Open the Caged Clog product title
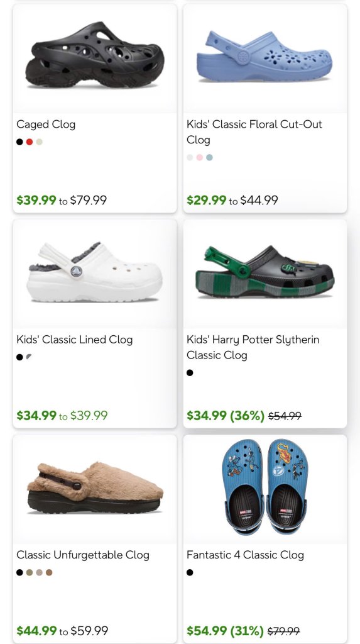 pyautogui.click(x=46, y=125)
